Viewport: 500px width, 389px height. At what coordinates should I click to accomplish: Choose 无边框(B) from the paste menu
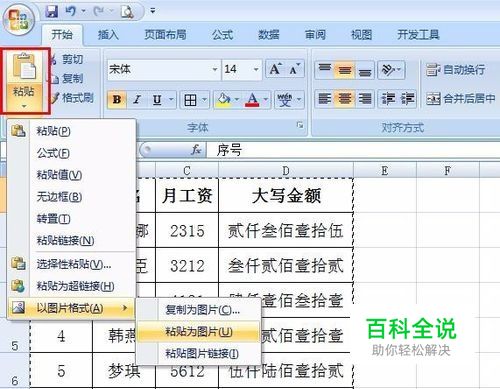click(71, 197)
